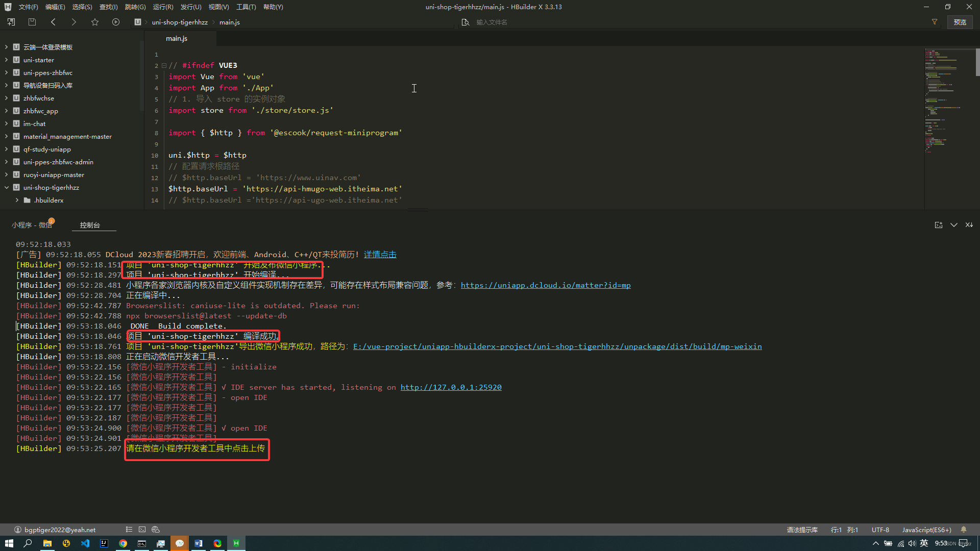Open Windows Start menu

[x=9, y=543]
